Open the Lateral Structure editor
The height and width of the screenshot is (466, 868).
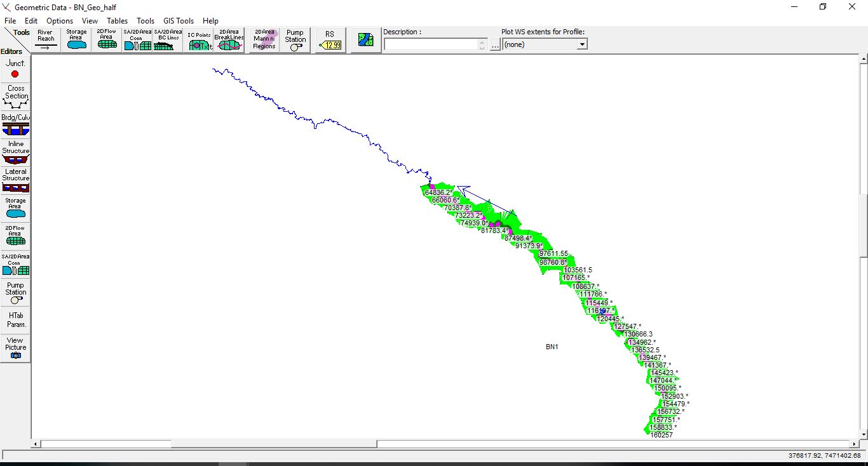(15, 180)
